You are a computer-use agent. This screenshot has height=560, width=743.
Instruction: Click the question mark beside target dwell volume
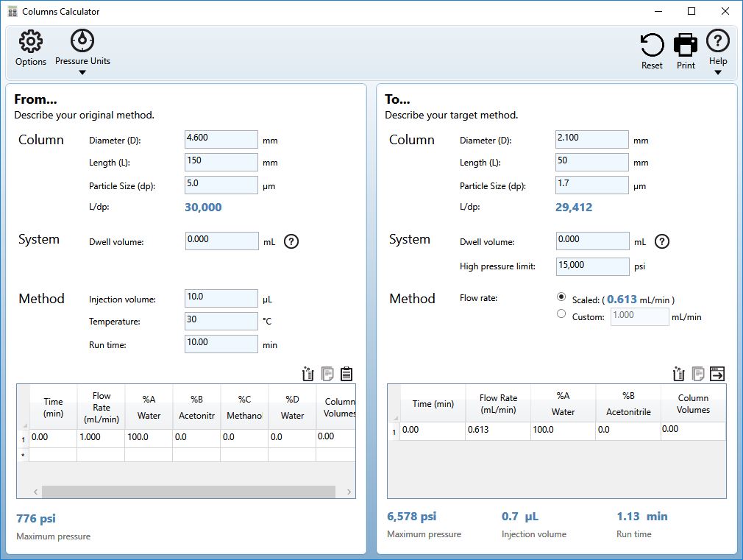pyautogui.click(x=661, y=241)
